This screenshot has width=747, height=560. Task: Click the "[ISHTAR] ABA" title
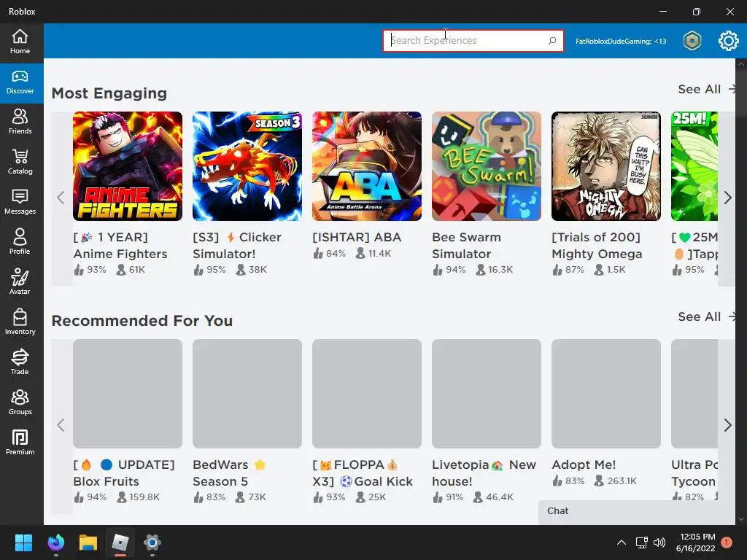tap(357, 237)
